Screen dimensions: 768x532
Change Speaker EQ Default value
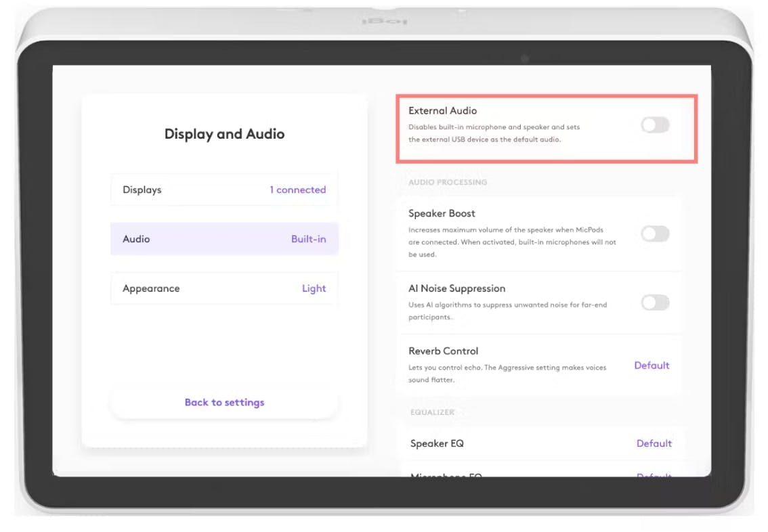[654, 443]
